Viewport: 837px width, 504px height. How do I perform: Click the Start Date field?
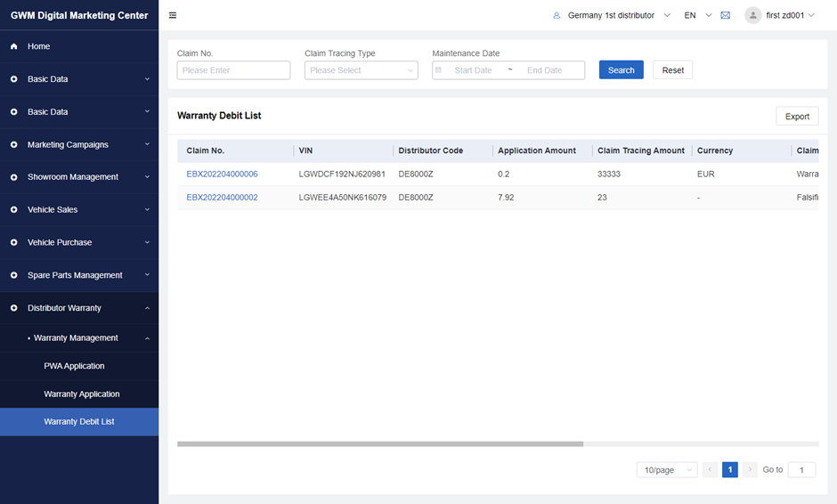[x=473, y=70]
